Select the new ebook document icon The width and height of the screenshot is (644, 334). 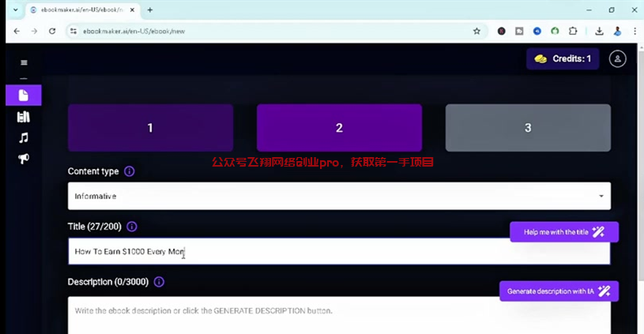(24, 96)
